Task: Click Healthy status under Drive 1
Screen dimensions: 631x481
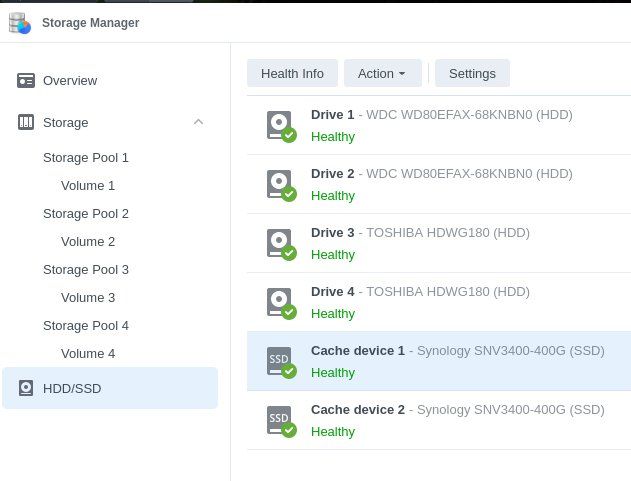Action: coord(333,137)
